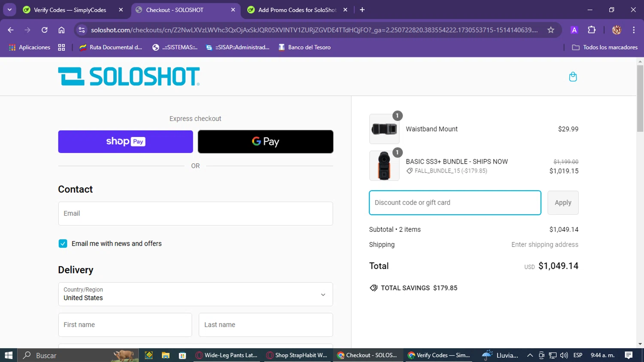Focus the First name field

coord(125,325)
